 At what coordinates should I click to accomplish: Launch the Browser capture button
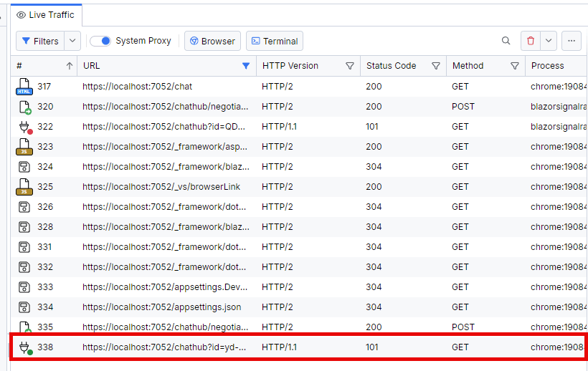pyautogui.click(x=213, y=41)
